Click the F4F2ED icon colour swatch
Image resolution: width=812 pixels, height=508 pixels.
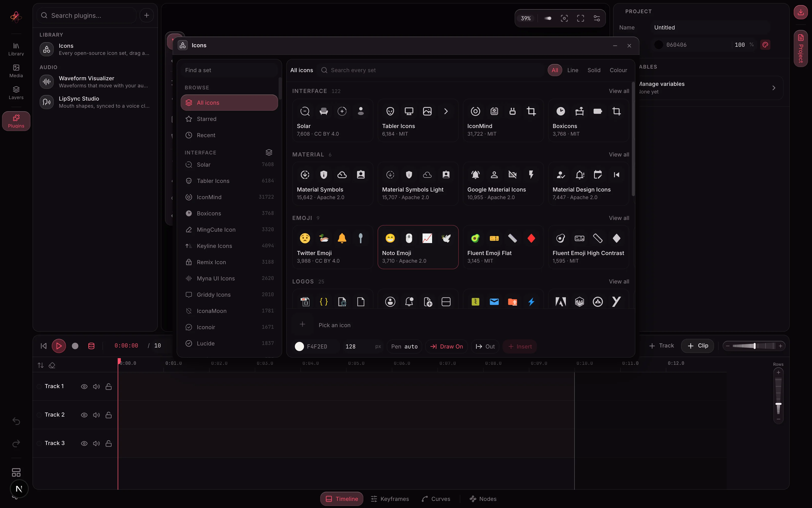299,346
